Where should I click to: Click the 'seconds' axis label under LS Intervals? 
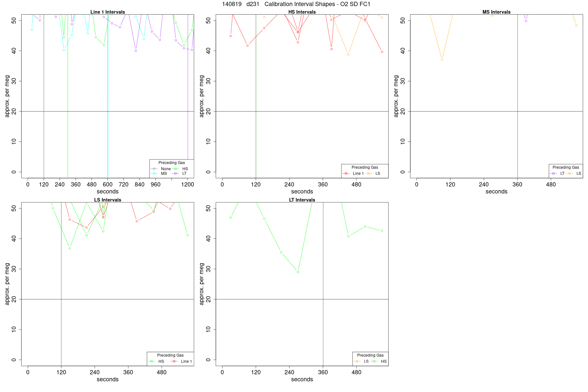pos(107,379)
